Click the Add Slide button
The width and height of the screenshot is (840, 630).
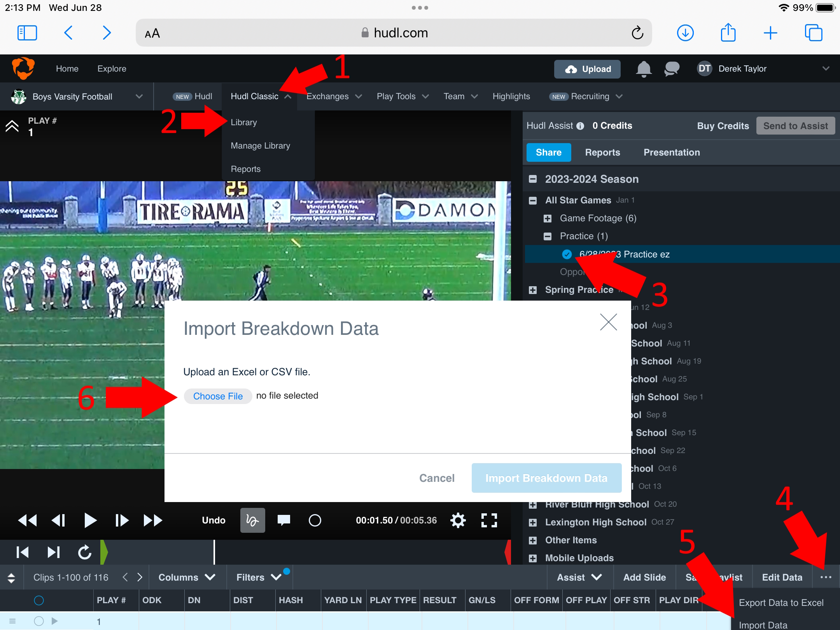(x=644, y=577)
